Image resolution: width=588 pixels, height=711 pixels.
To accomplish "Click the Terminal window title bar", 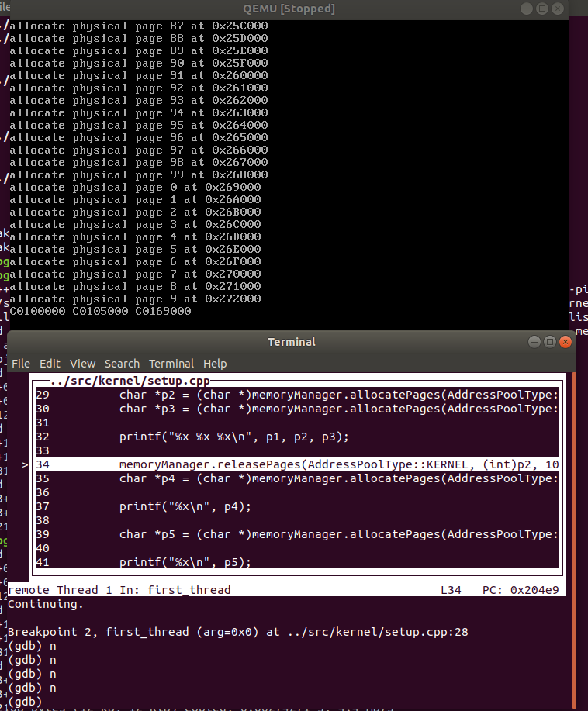I will click(292, 342).
